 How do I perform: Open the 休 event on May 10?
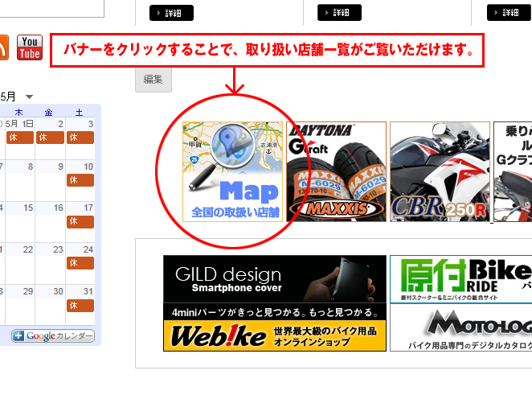(x=80, y=180)
